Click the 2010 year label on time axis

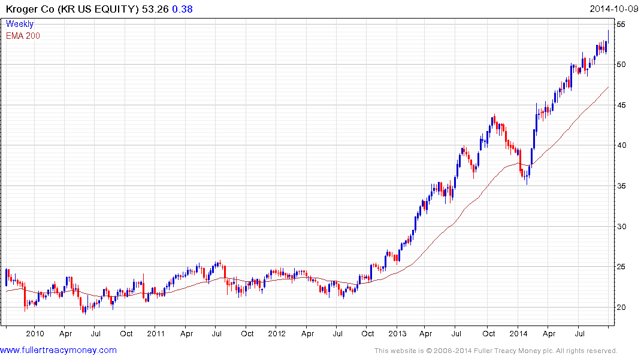click(x=35, y=333)
